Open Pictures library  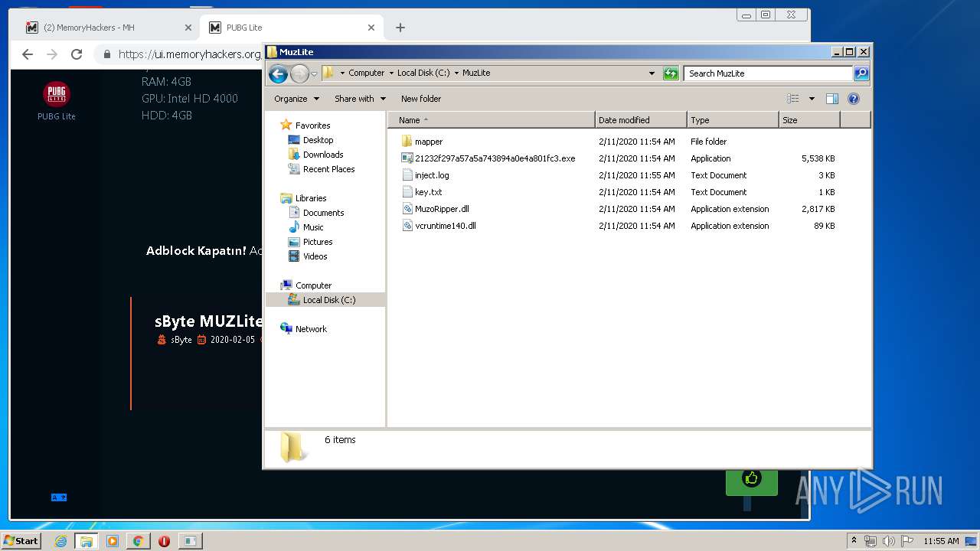click(x=318, y=242)
